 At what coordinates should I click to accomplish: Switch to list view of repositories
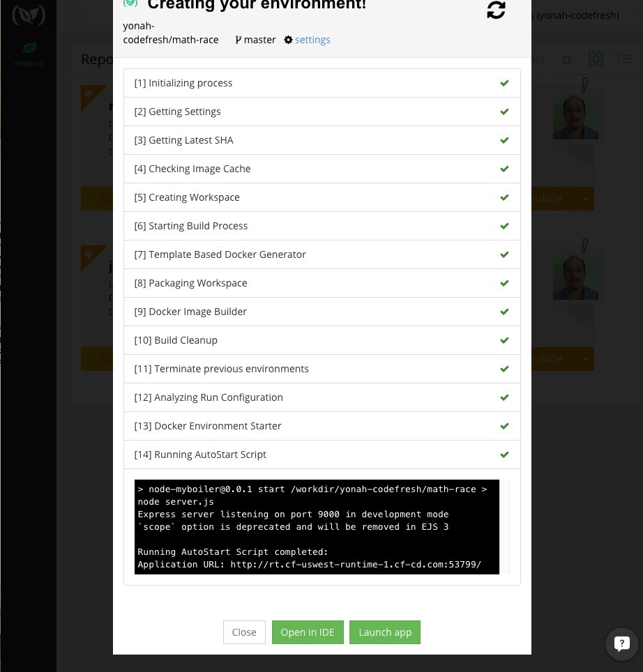[x=624, y=59]
